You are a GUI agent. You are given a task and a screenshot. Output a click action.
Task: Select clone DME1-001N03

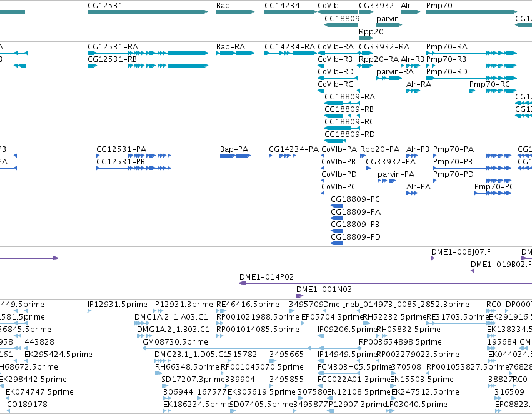click(324, 290)
